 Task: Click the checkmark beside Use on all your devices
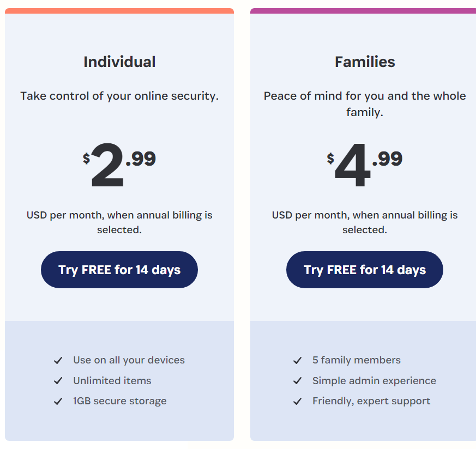coord(58,360)
